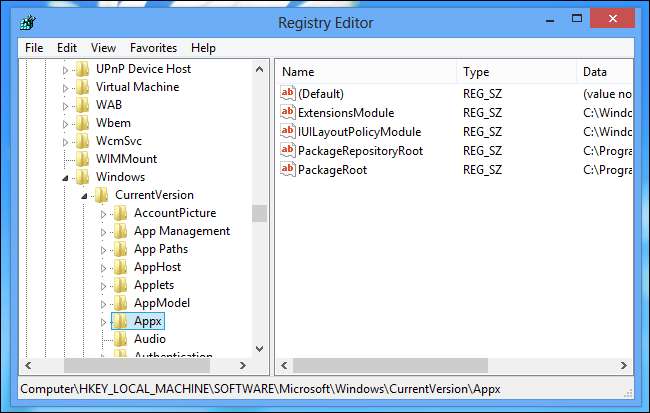Click the AccountPicture folder icon
The height and width of the screenshot is (413, 650).
121,213
